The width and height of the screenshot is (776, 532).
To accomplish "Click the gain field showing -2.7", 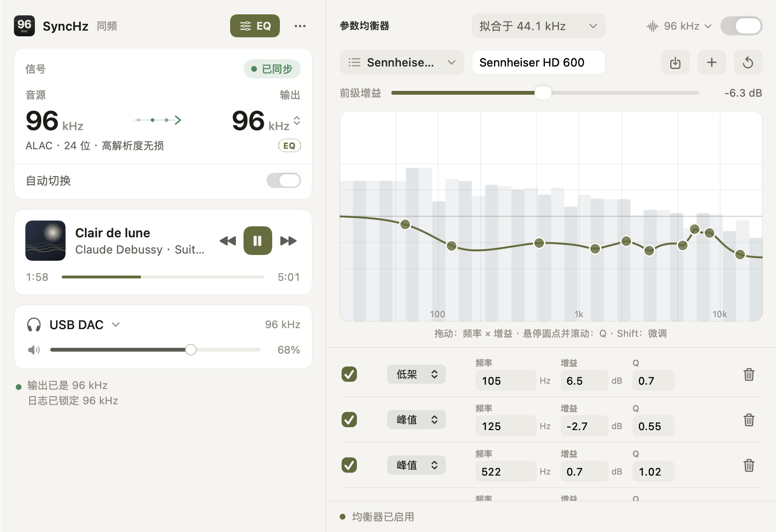I will pyautogui.click(x=585, y=426).
